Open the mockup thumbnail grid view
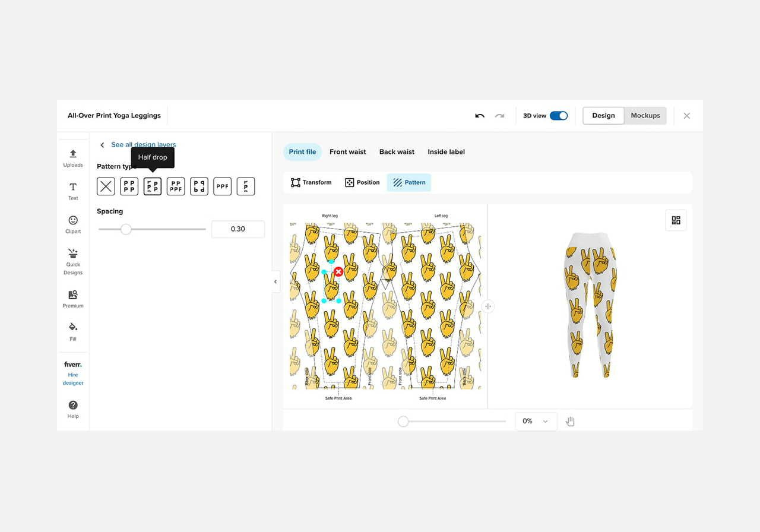Screen dimensions: 760x532 coord(676,220)
